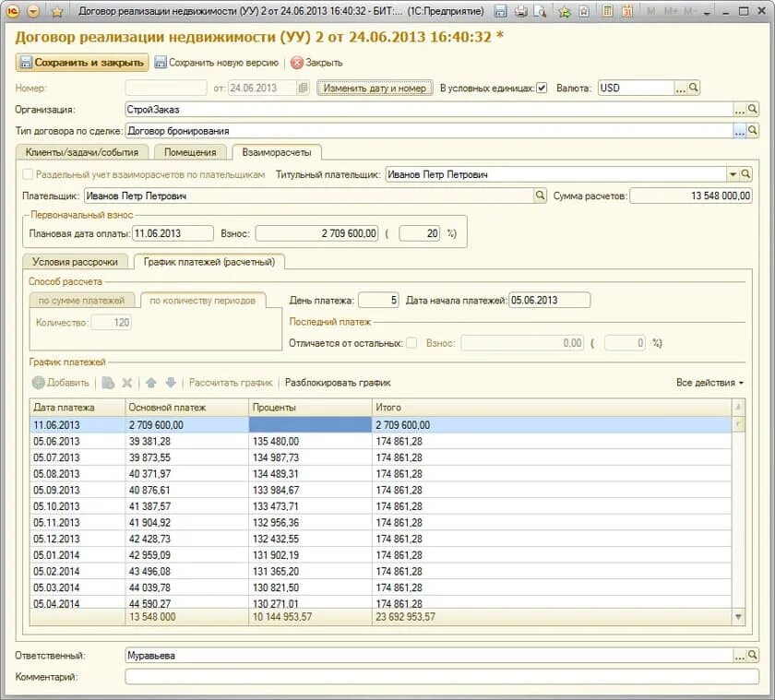Click magnifier icon next to Валюта field
Image resolution: width=775 pixels, height=700 pixels.
694,88
